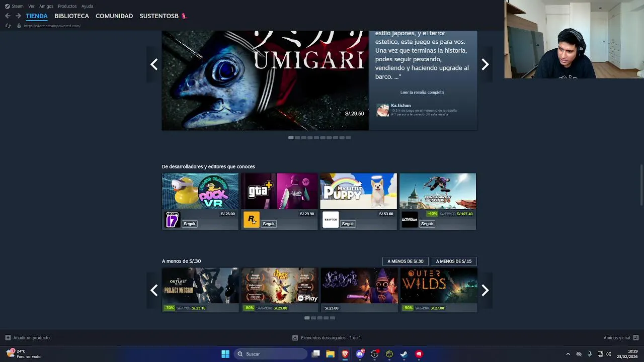The image size is (644, 362).
Task: Follow Krafton with Seguir button
Action: point(348,224)
